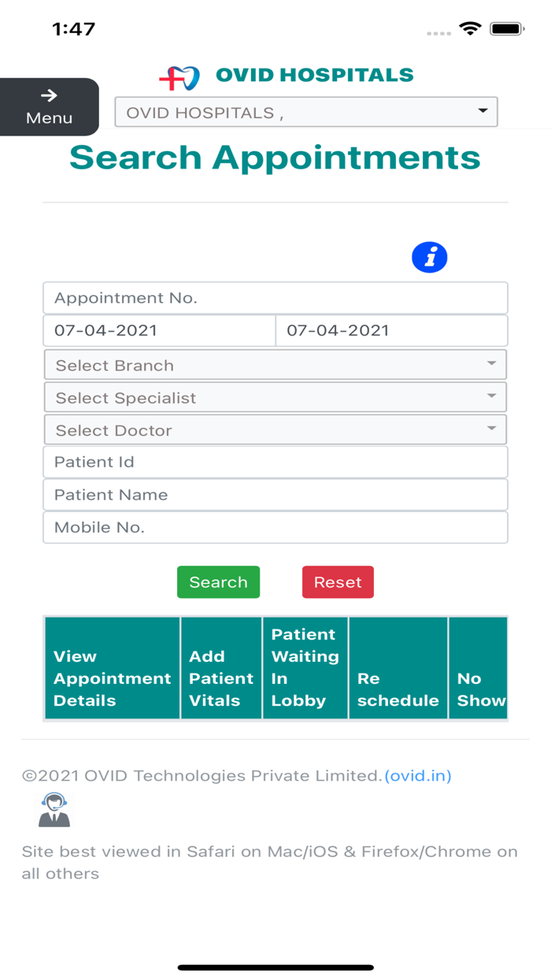This screenshot has height=980, width=551.
Task: Click the blue info icon
Action: [x=429, y=257]
